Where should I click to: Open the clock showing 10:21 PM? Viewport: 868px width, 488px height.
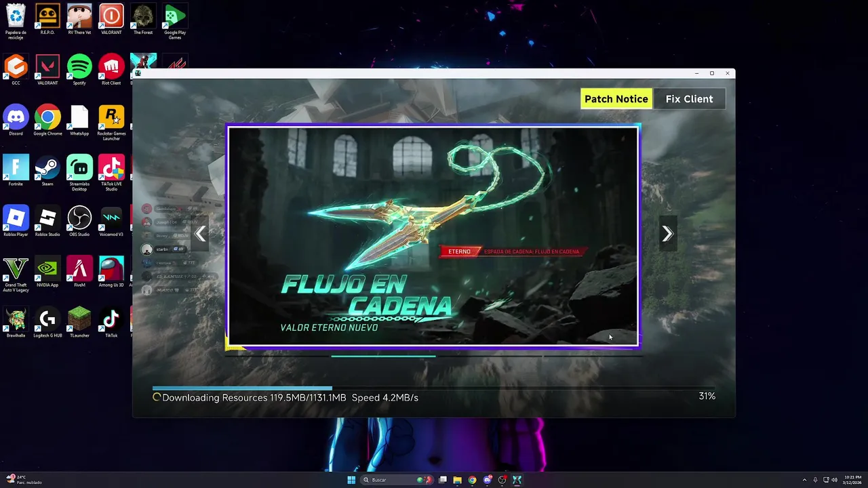pos(852,480)
